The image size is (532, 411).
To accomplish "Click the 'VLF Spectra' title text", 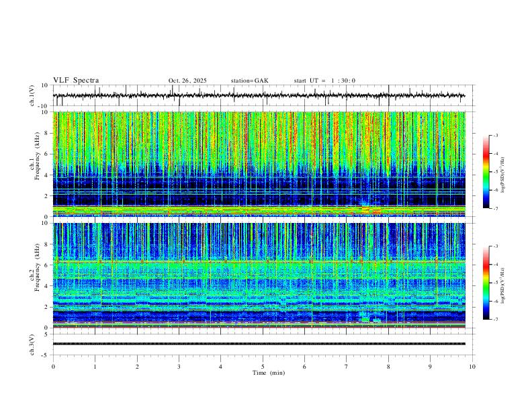I will pyautogui.click(x=76, y=81).
